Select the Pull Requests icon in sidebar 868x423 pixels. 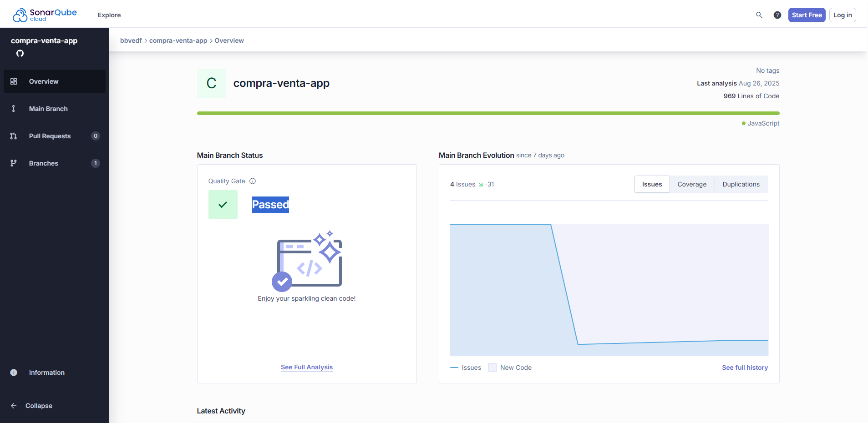pyautogui.click(x=14, y=136)
